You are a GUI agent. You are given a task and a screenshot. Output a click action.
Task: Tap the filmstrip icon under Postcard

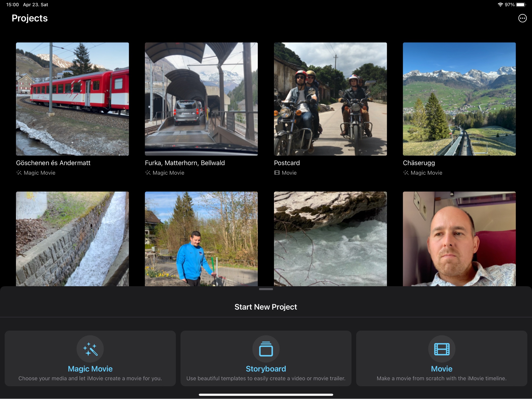(x=277, y=173)
